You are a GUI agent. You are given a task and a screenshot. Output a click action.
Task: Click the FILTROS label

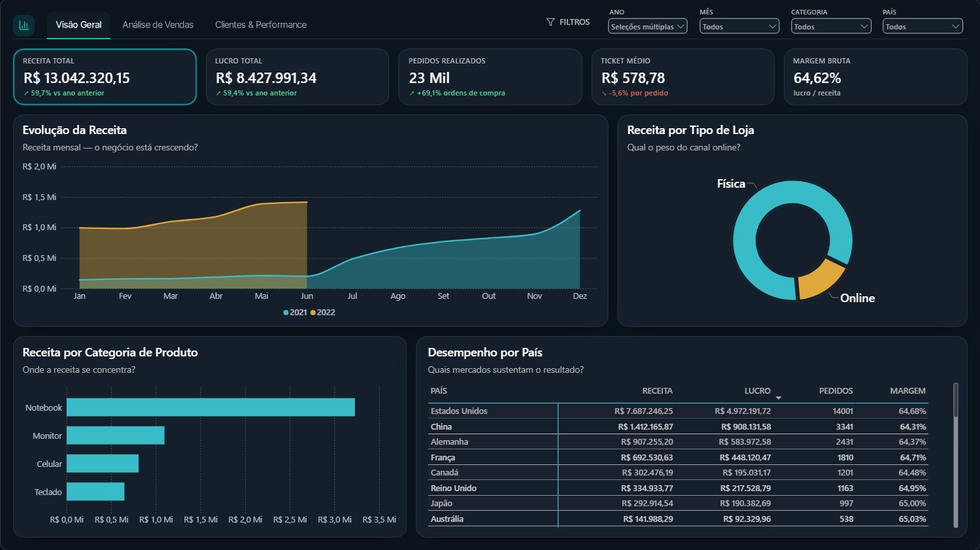point(575,22)
